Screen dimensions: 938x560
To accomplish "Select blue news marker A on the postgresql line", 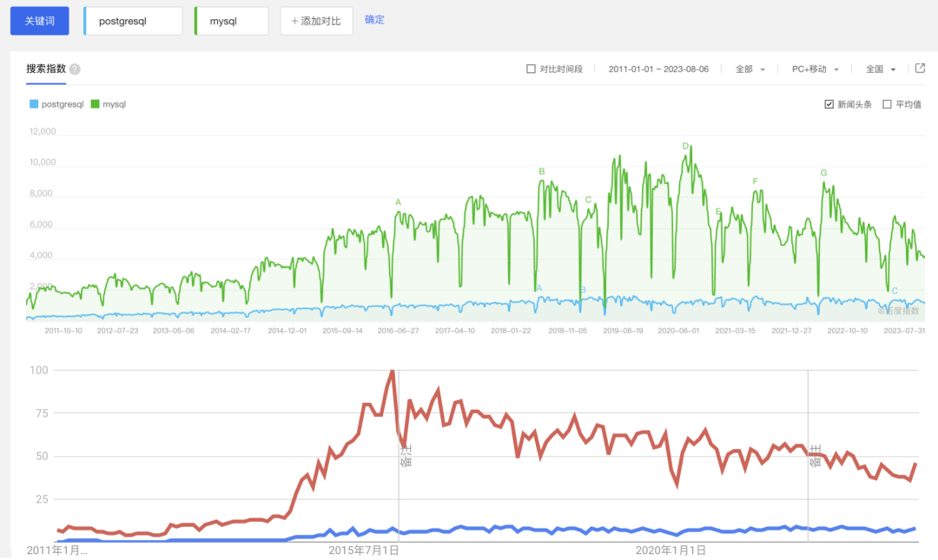I will pyautogui.click(x=539, y=287).
